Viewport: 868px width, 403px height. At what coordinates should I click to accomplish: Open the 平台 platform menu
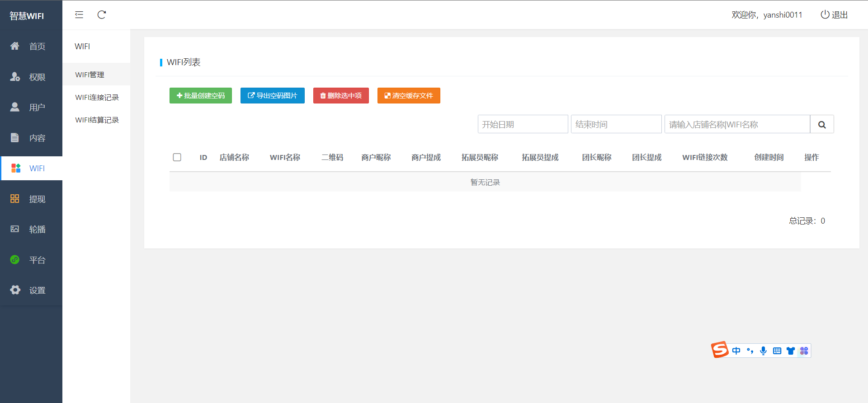pos(31,260)
